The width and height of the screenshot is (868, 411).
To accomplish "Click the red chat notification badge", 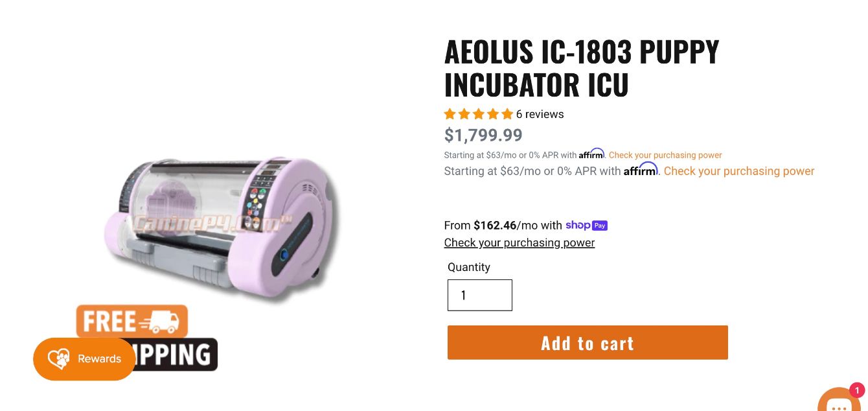I will [857, 390].
